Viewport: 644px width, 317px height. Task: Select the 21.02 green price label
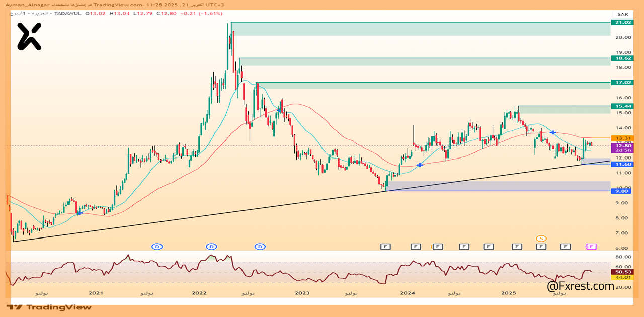(621, 22)
